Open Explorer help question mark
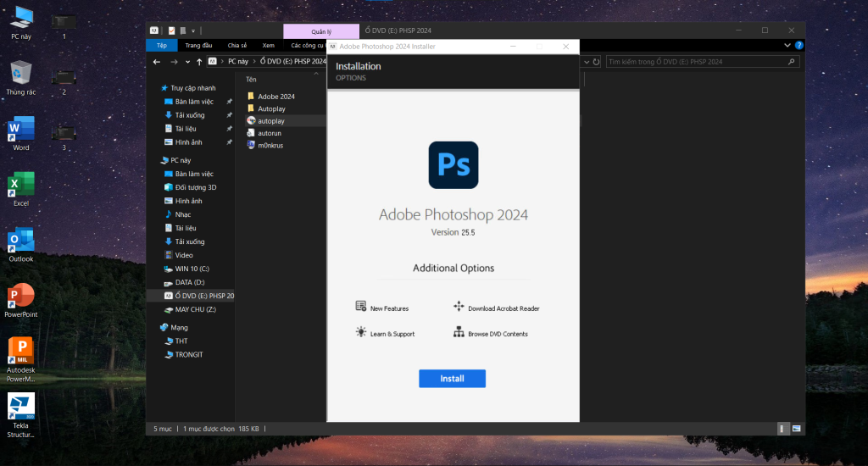 (798, 46)
